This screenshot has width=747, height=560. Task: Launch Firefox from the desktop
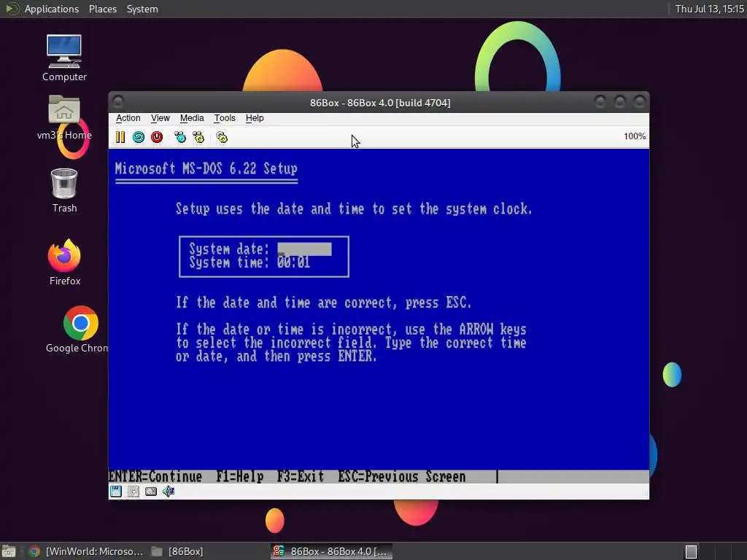[64, 262]
